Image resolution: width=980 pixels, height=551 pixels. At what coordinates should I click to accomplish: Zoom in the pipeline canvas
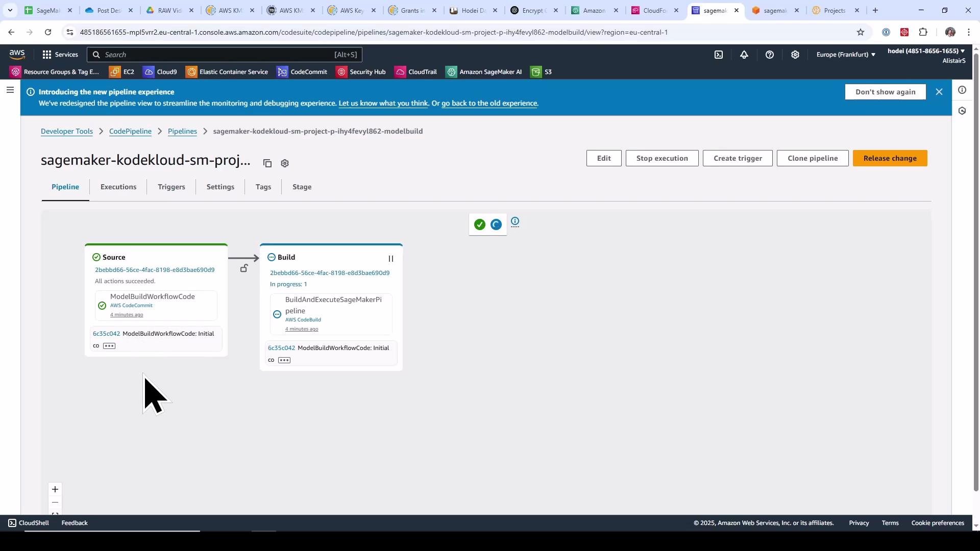coord(55,489)
